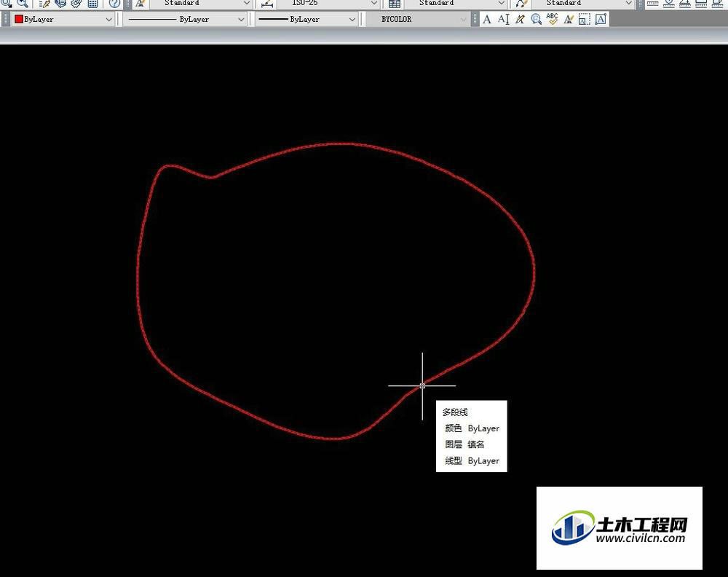Open the Multileader Style manager icon

pyautogui.click(x=521, y=3)
